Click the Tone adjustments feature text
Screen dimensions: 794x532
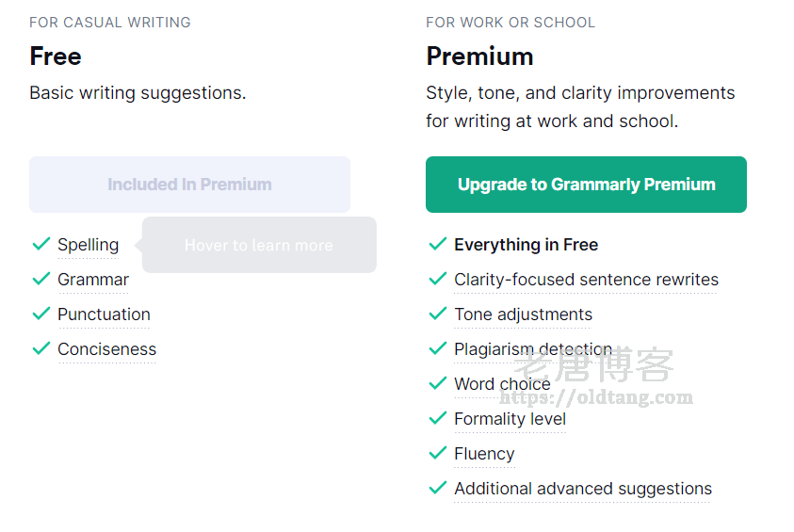point(523,314)
